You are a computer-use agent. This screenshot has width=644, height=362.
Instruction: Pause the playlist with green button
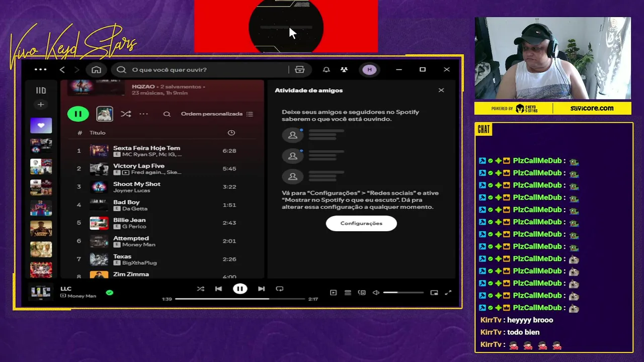pos(78,114)
